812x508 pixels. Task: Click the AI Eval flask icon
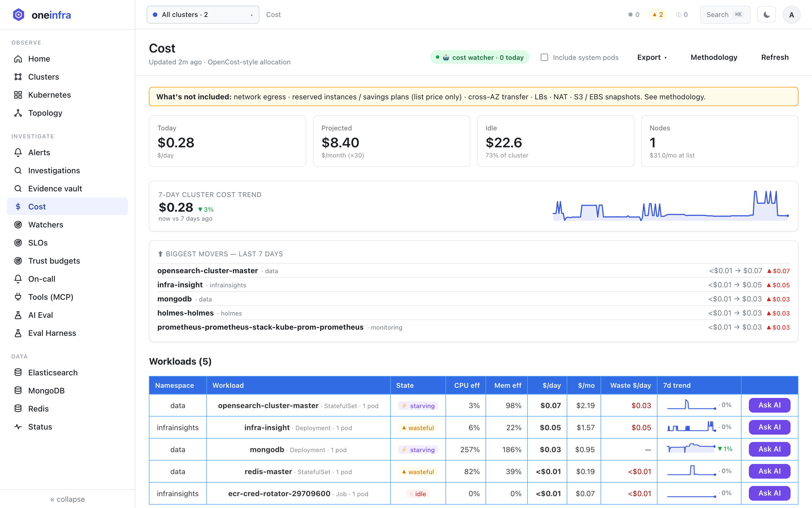pos(18,315)
